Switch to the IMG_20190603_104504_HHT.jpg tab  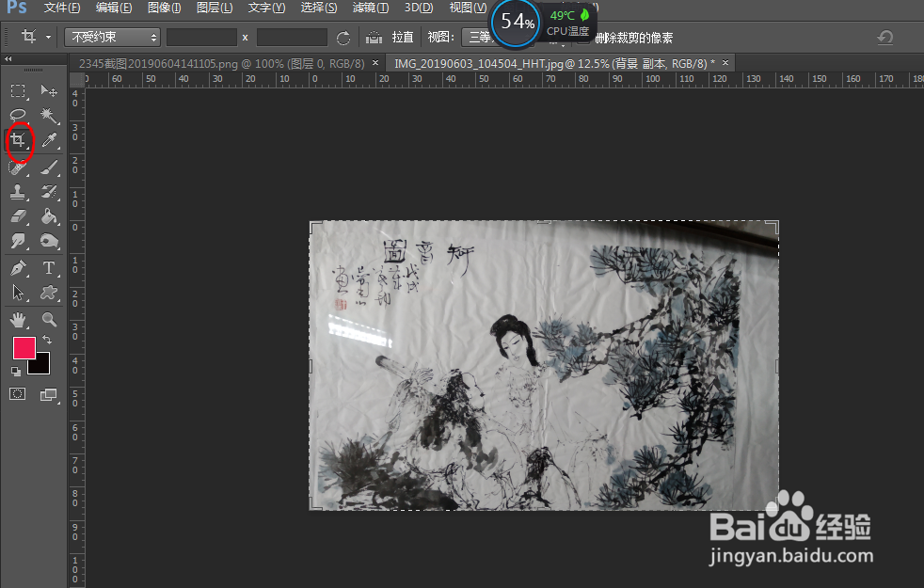click(x=554, y=63)
